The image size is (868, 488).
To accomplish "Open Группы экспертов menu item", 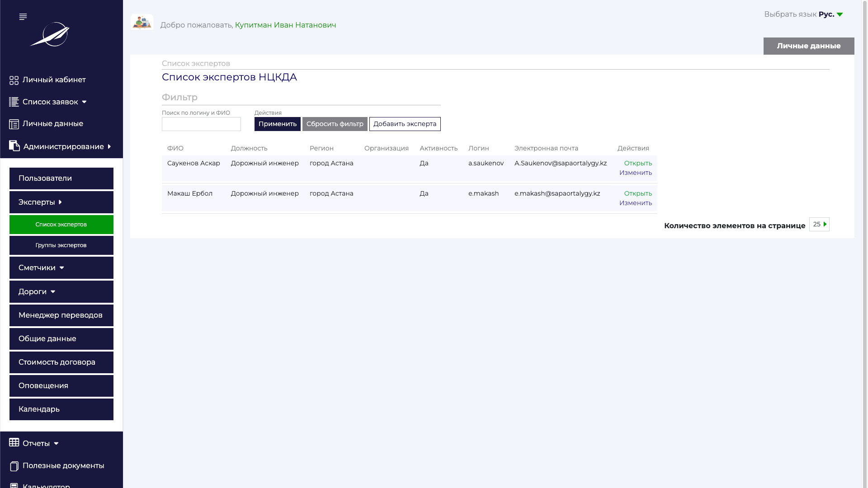I will [x=61, y=245].
